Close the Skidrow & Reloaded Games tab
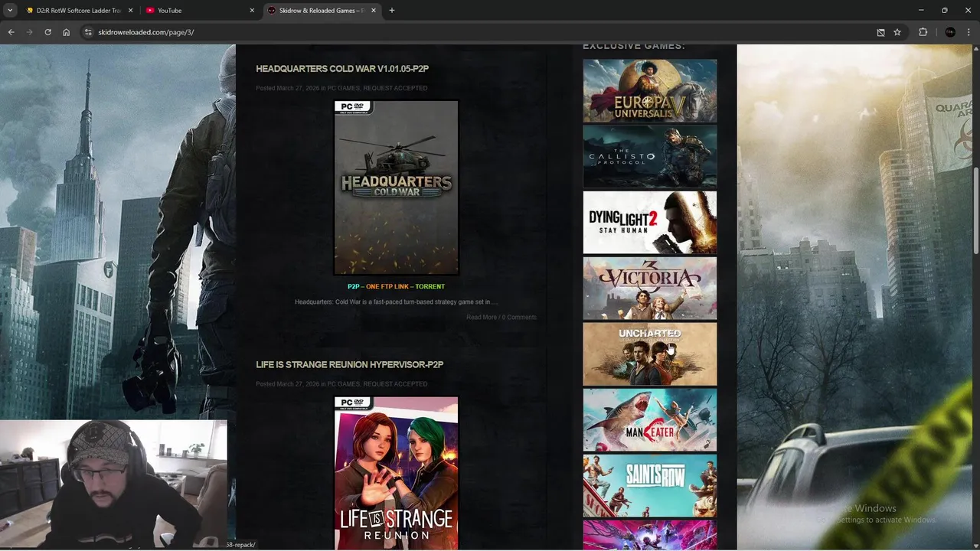 tap(374, 11)
